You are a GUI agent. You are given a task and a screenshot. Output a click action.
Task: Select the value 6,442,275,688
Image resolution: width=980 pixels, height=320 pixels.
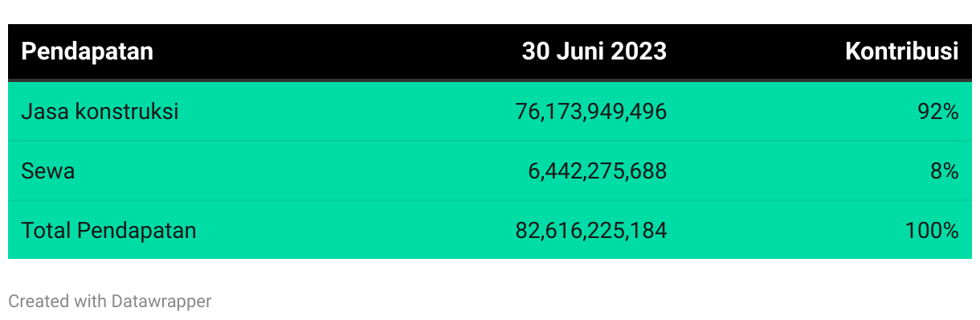598,171
